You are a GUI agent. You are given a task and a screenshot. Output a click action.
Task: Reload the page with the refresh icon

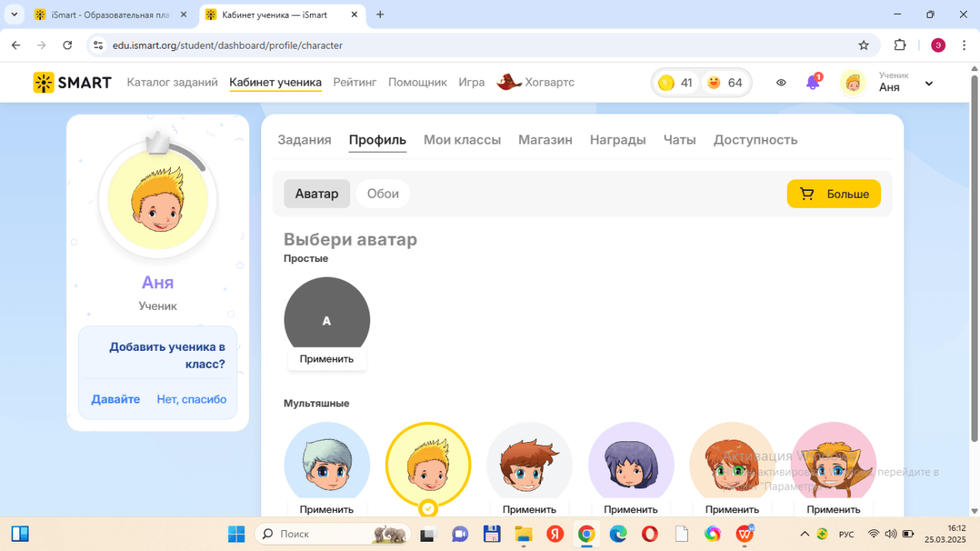point(67,46)
